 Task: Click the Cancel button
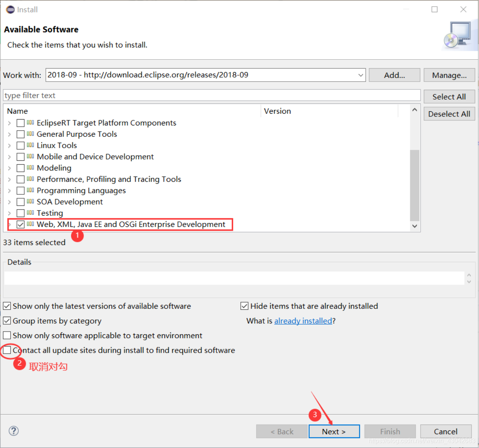click(446, 431)
